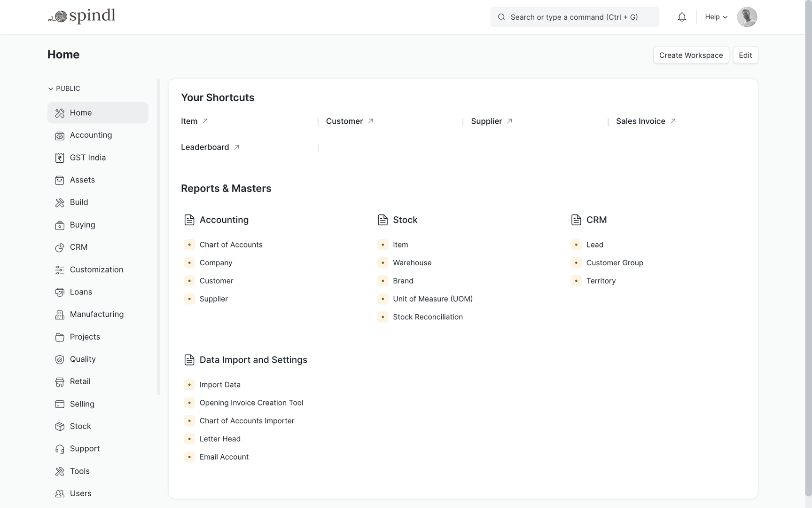Open the notifications bell
This screenshot has width=812, height=508.
(682, 17)
